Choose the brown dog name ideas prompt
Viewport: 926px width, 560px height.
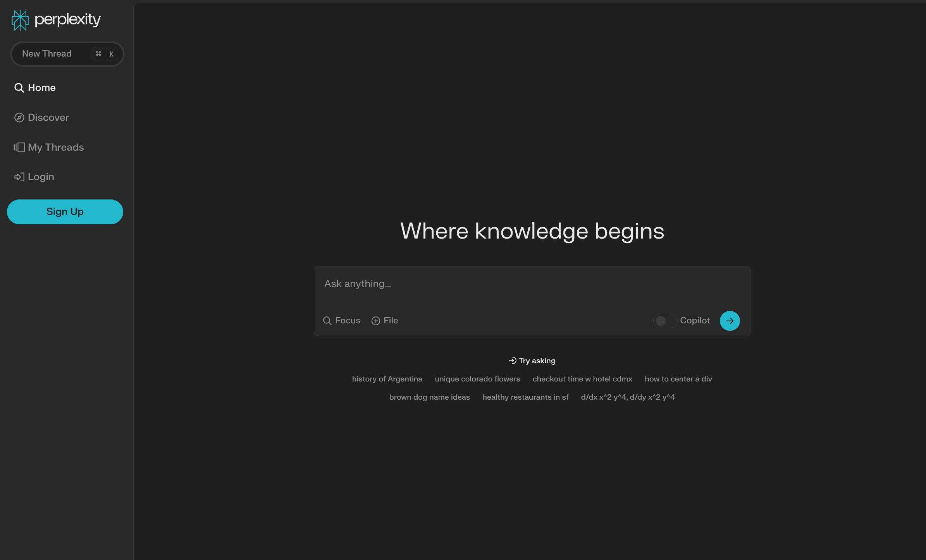click(429, 397)
